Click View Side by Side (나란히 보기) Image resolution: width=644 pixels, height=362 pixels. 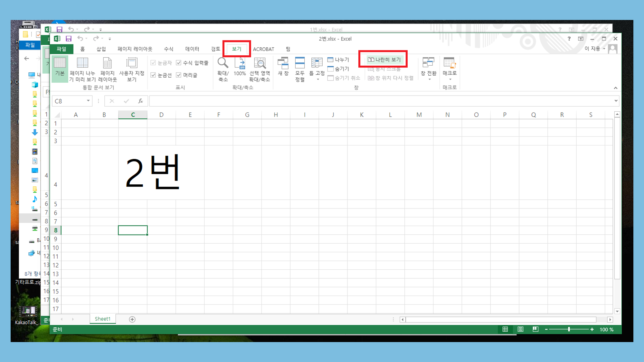tap(384, 60)
